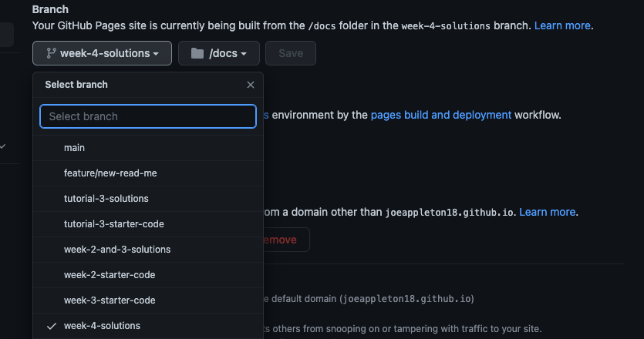This screenshot has width=644, height=339.
Task: Choose the week-2-starter-code branch
Action: click(148, 275)
